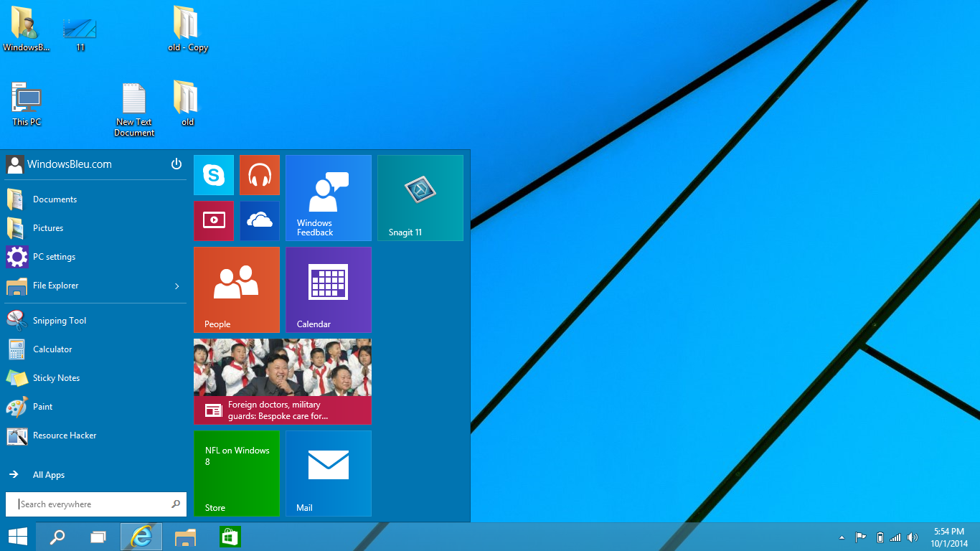Select the WindowsB... desktop user folder

tap(26, 29)
